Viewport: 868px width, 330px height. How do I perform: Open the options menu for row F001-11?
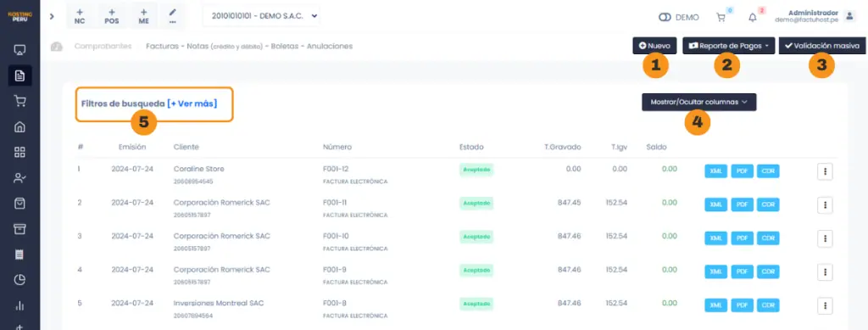pyautogui.click(x=825, y=204)
